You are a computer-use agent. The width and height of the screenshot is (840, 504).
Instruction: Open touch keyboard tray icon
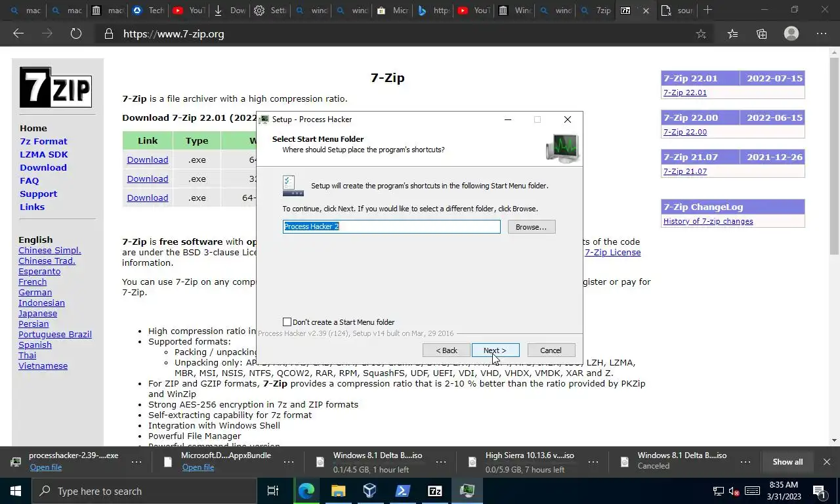click(x=752, y=491)
